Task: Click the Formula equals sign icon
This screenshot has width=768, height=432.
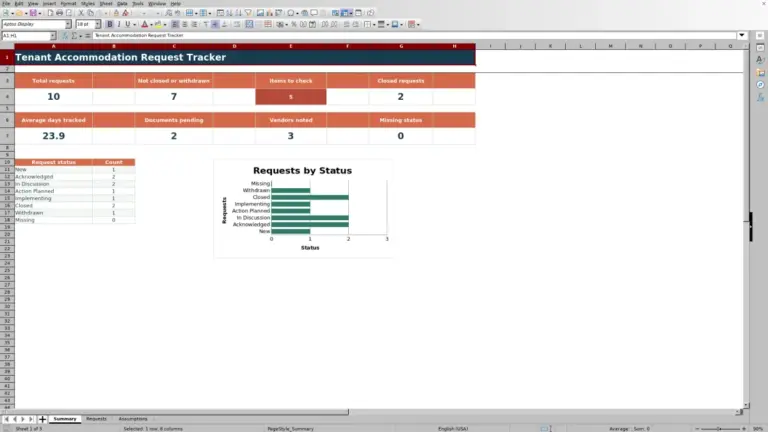Action: pyautogui.click(x=88, y=35)
